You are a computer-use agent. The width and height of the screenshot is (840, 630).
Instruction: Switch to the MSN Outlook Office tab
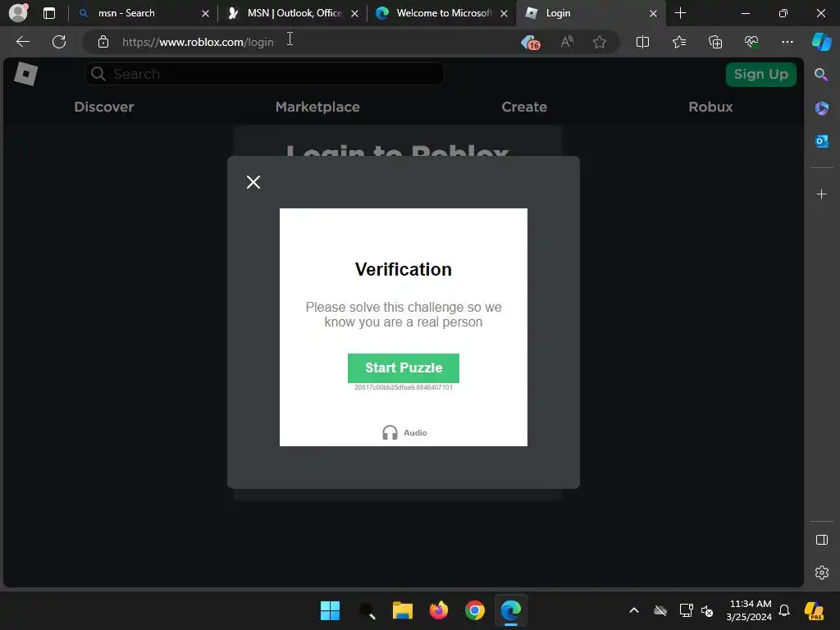(x=293, y=13)
